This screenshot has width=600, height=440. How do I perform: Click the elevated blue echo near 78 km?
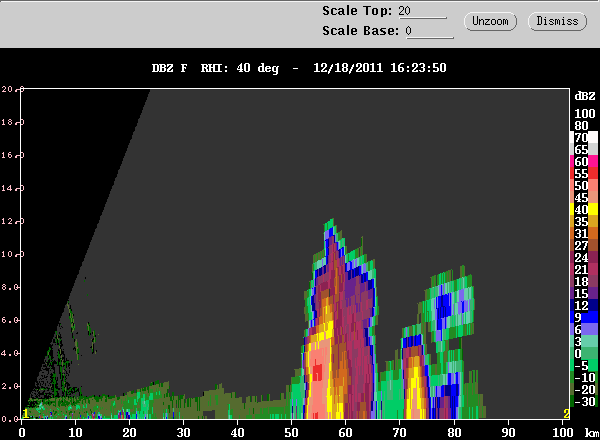click(444, 306)
